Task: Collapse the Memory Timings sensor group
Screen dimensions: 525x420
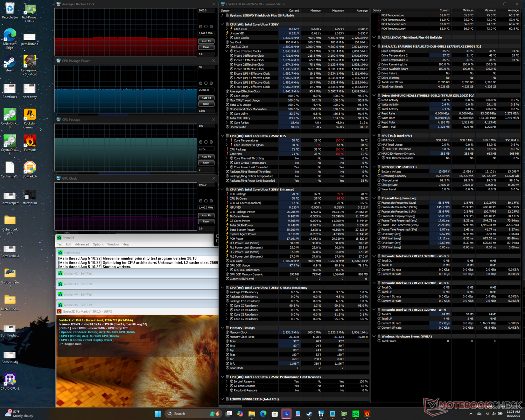Action: coord(222,328)
